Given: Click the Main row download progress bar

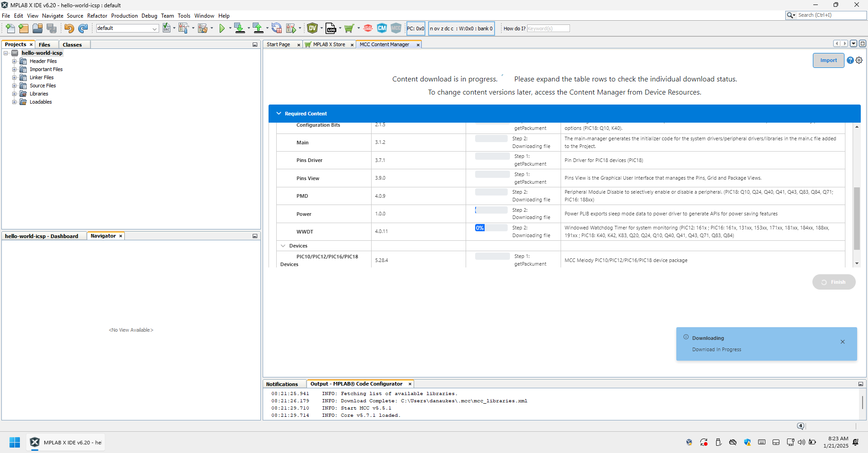Looking at the screenshot, I should coord(491,138).
